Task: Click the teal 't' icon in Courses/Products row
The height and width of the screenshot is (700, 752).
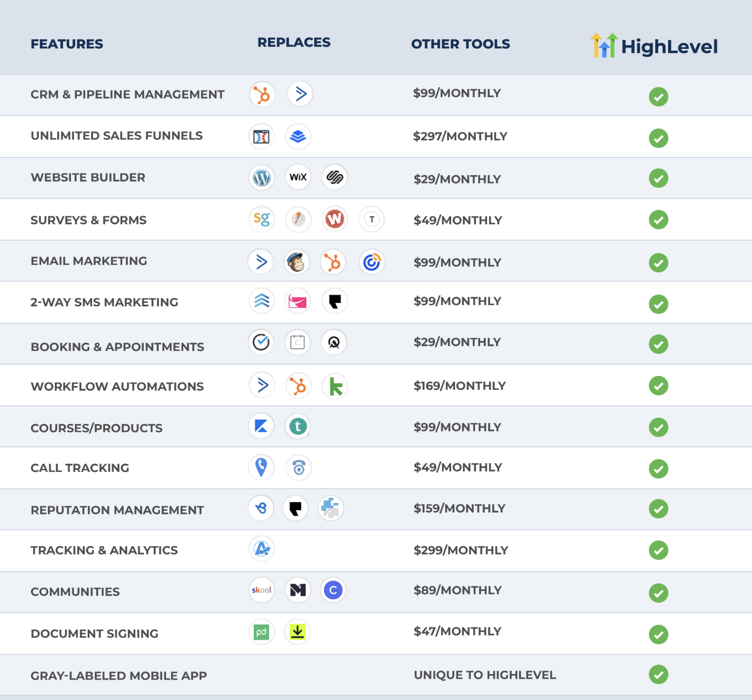Action: pos(298,426)
